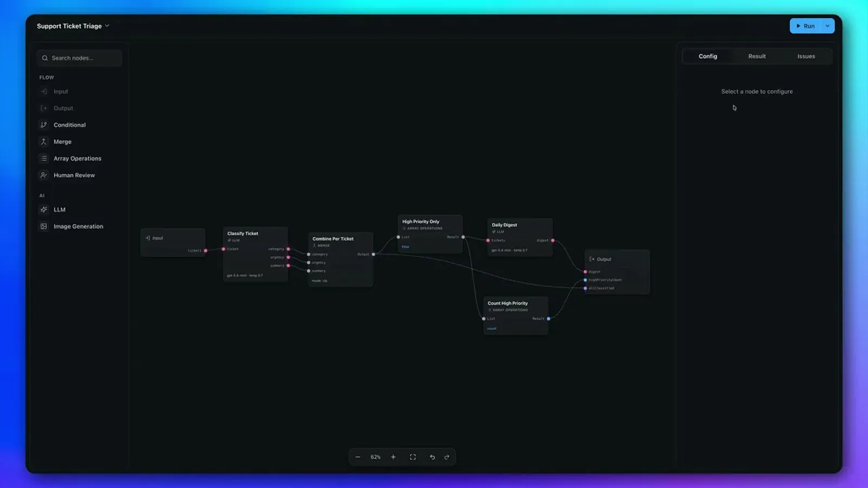Viewport: 868px width, 488px height.
Task: Select the Conditional node type label
Action: tap(69, 125)
